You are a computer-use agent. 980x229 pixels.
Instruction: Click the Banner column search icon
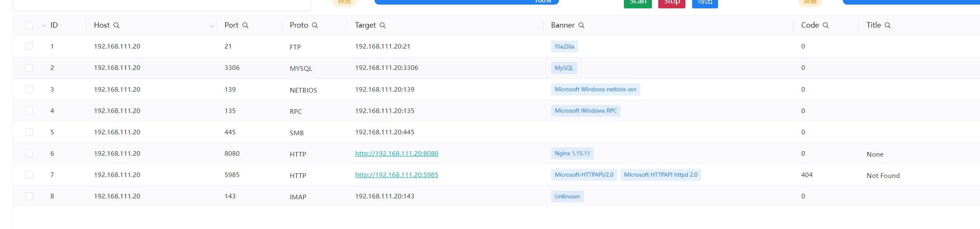tap(581, 26)
